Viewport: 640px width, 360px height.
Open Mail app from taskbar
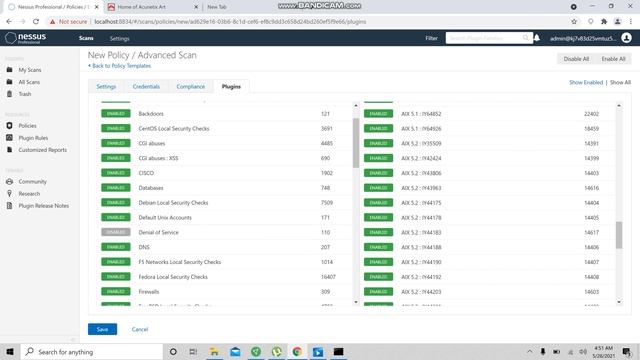[235, 351]
